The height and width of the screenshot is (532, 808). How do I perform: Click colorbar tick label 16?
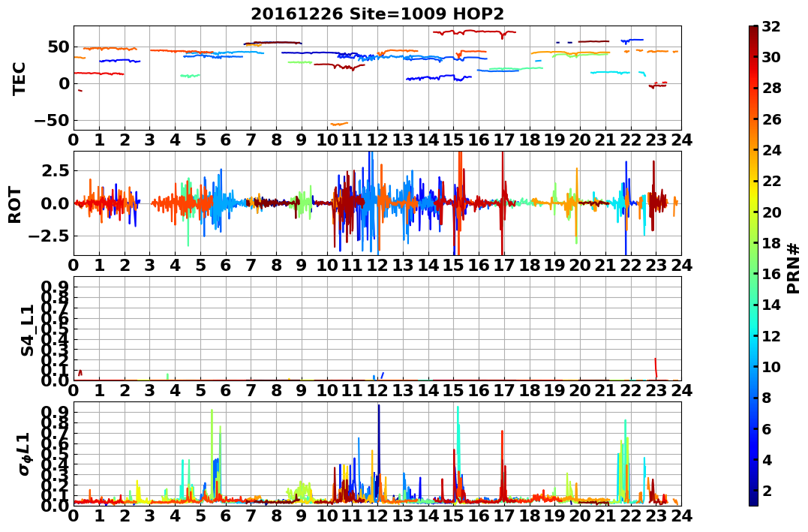[771, 274]
